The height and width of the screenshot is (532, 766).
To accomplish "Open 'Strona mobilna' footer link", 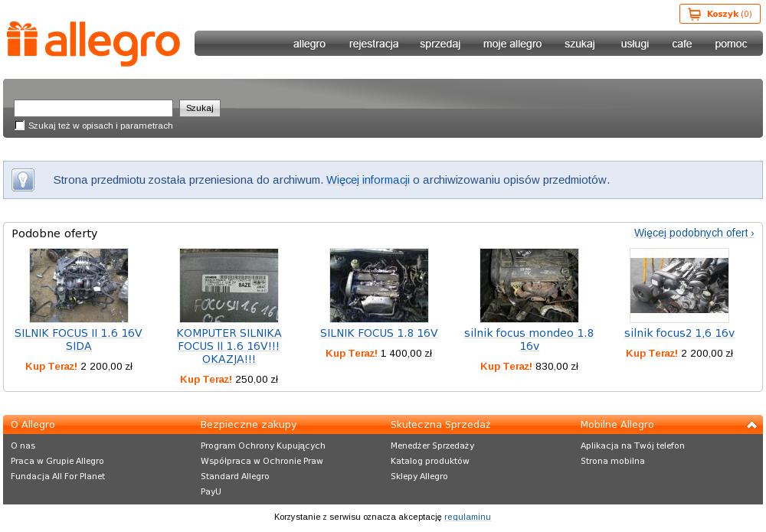I will pyautogui.click(x=612, y=461).
